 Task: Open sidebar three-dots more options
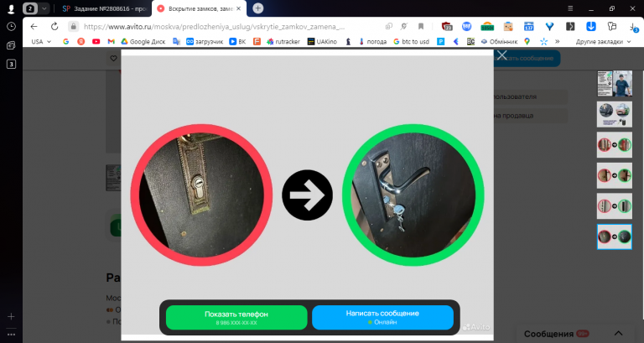11,335
